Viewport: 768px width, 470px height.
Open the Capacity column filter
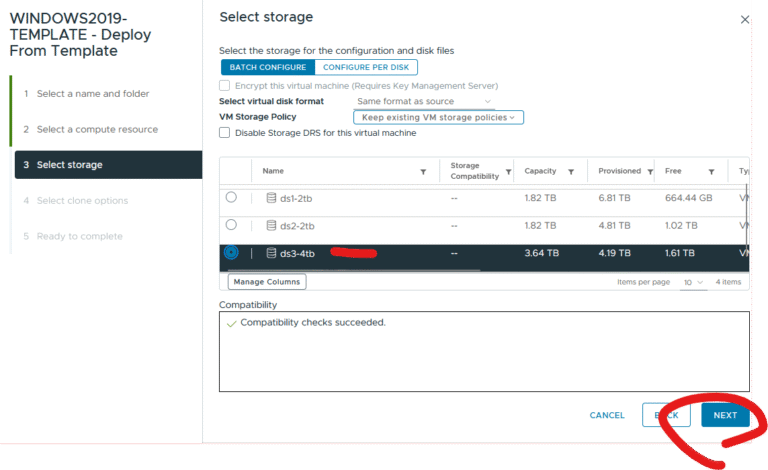(x=573, y=172)
